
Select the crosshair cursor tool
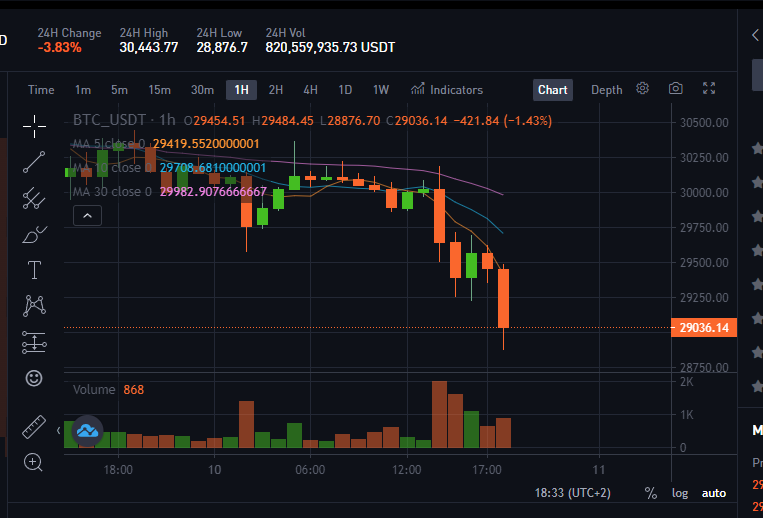(x=34, y=126)
